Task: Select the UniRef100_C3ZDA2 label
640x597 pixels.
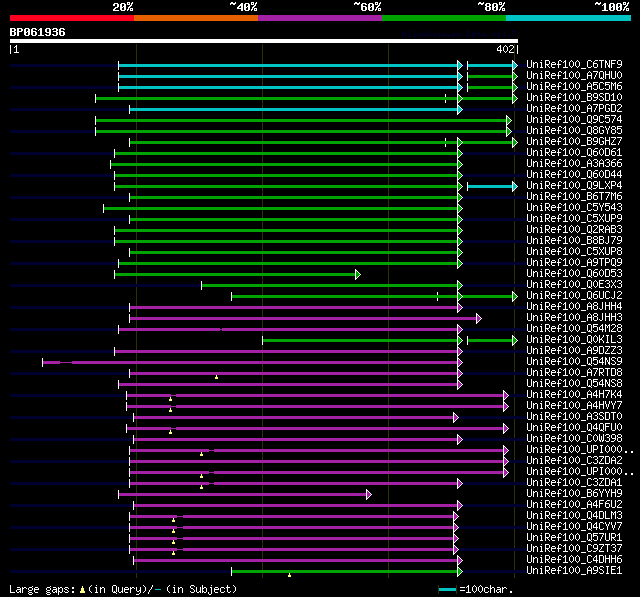Action: (574, 461)
